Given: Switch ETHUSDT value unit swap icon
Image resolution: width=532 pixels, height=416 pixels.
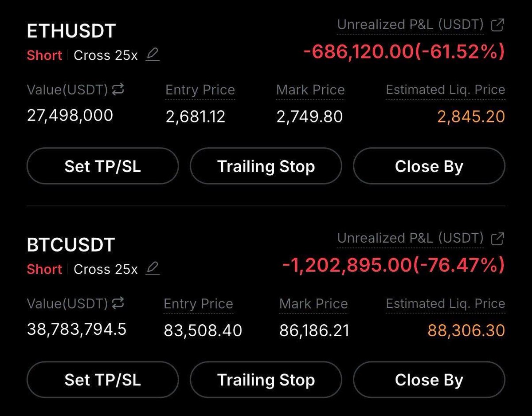Looking at the screenshot, I should 118,90.
